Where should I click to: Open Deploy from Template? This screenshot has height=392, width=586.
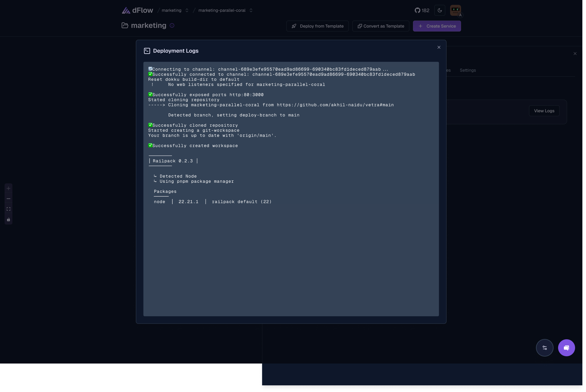click(317, 26)
